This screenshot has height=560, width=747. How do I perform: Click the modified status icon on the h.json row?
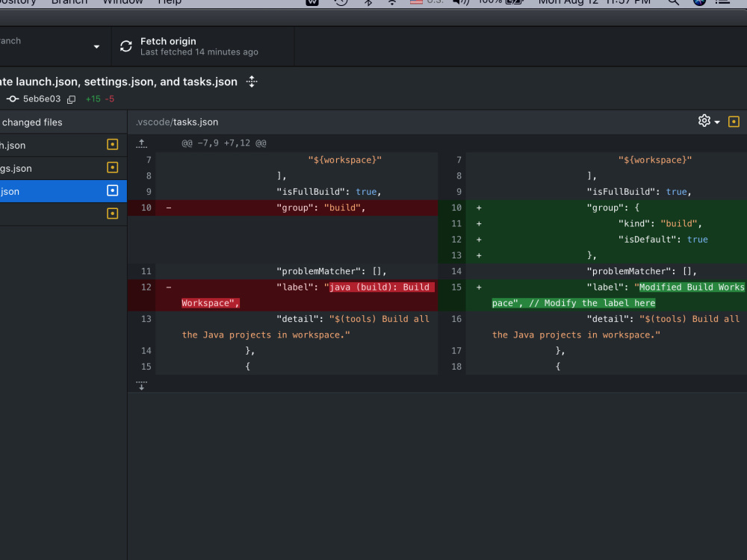click(113, 145)
